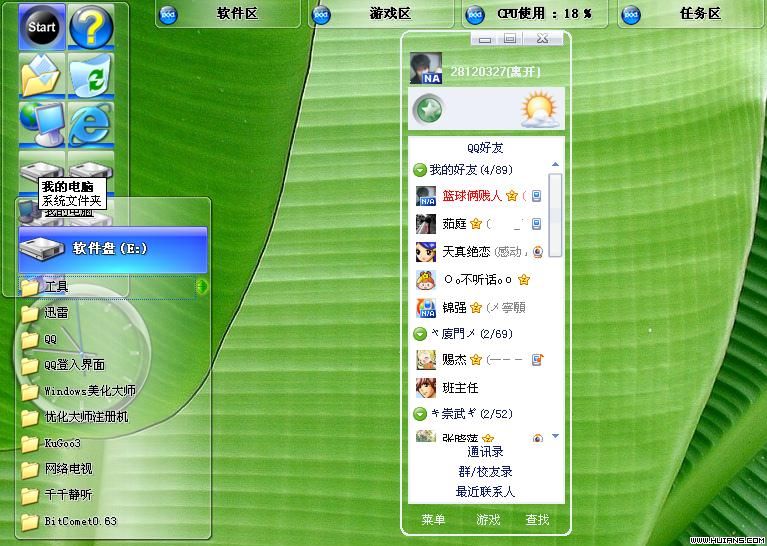Select contact O。不听话。o

[x=477, y=280]
